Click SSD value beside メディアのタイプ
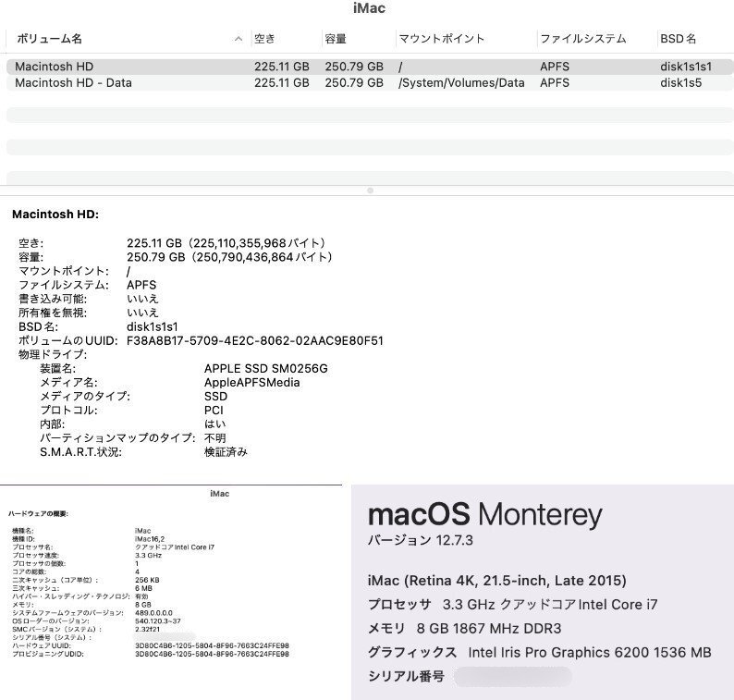Image resolution: width=734 pixels, height=700 pixels. [x=215, y=397]
